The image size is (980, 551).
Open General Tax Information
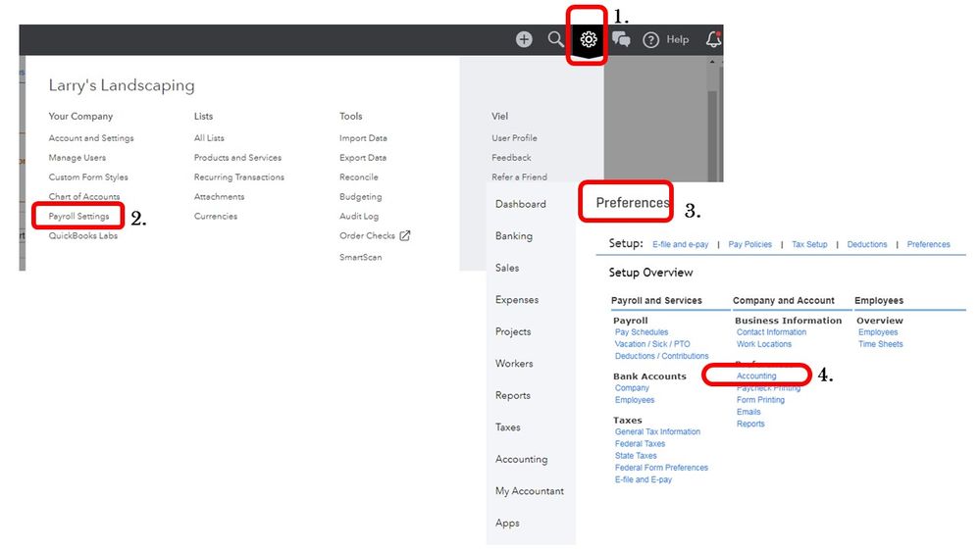pyautogui.click(x=657, y=431)
